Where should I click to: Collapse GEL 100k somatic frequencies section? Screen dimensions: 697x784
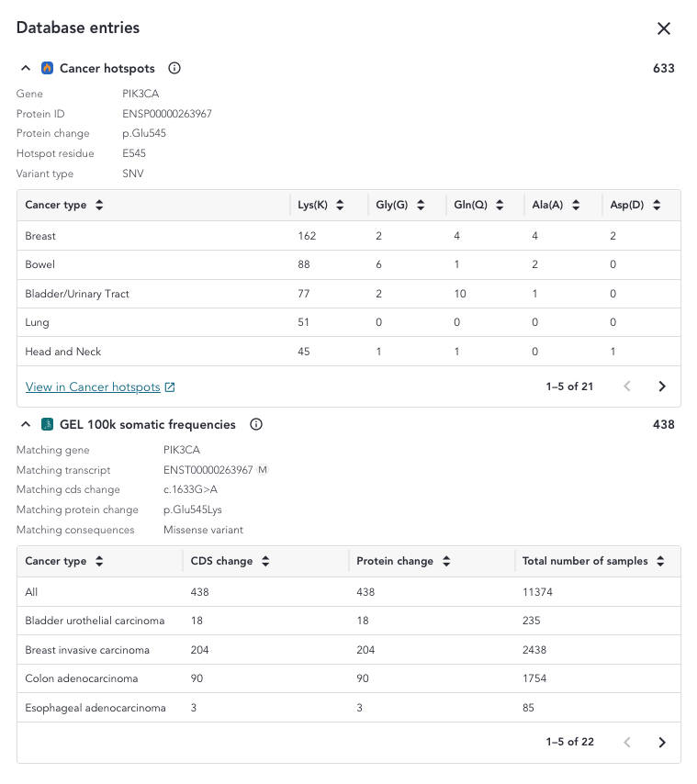[26, 425]
